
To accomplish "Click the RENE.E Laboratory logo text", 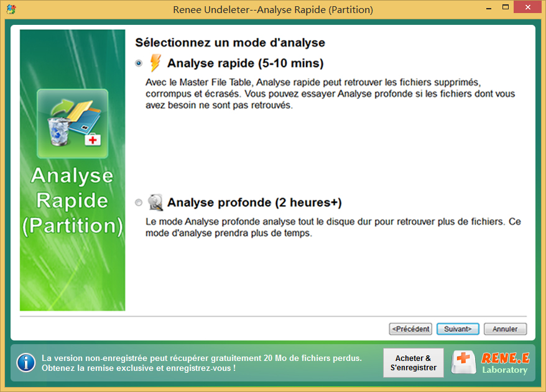I will coord(505,363).
